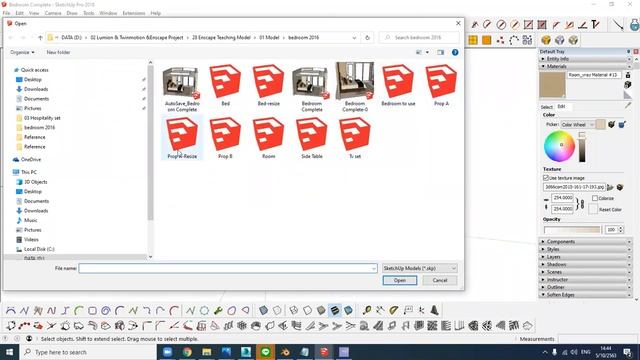Viewport: 640px width, 360px height.
Task: Open the File menu
Action: [7, 13]
